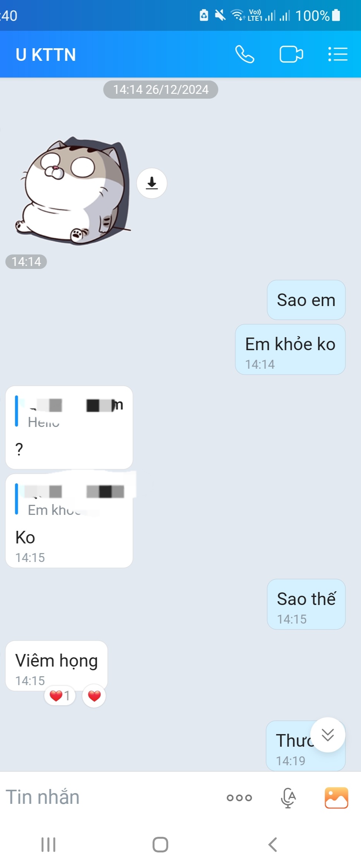
Task: Open the conversation options list menu
Action: pos(338,55)
